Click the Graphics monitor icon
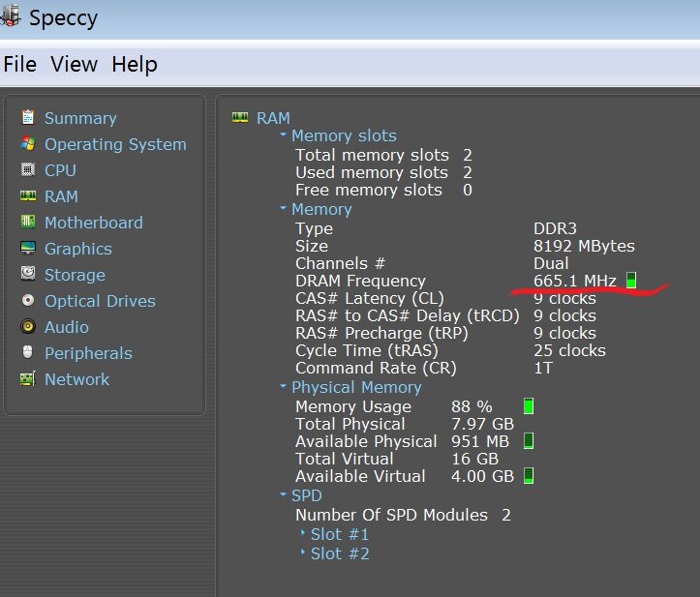This screenshot has width=700, height=597. click(28, 248)
